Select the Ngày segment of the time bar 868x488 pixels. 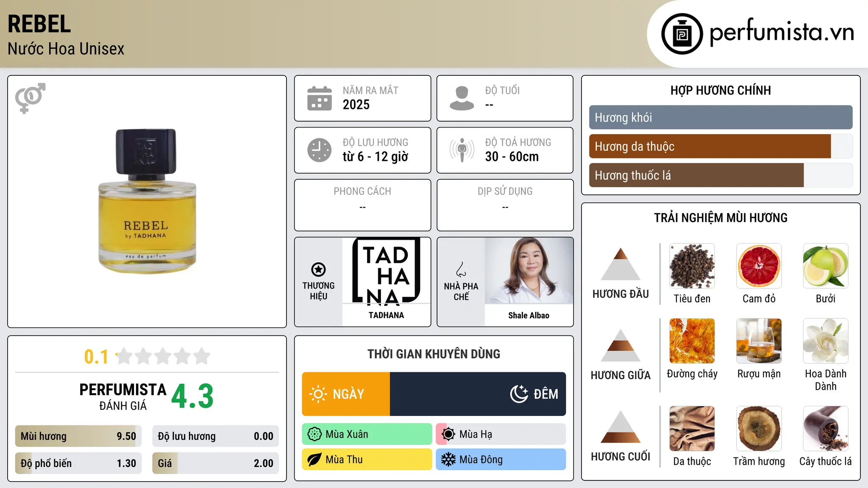pyautogui.click(x=346, y=394)
